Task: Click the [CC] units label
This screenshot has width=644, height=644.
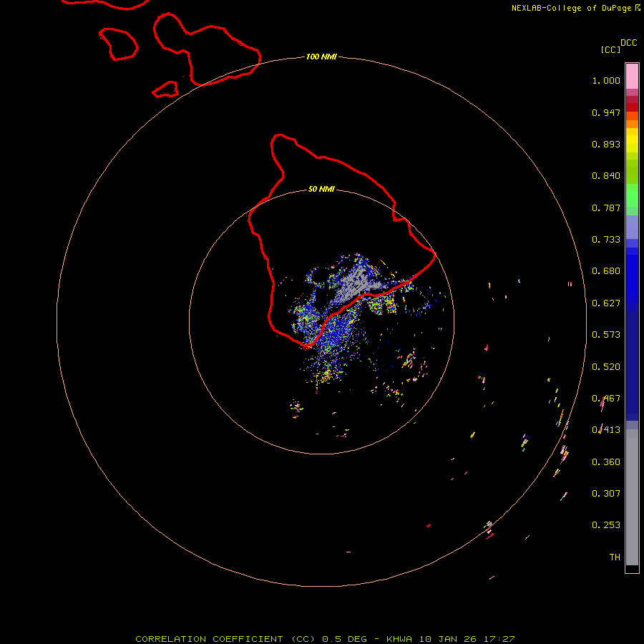Action: pyautogui.click(x=610, y=49)
